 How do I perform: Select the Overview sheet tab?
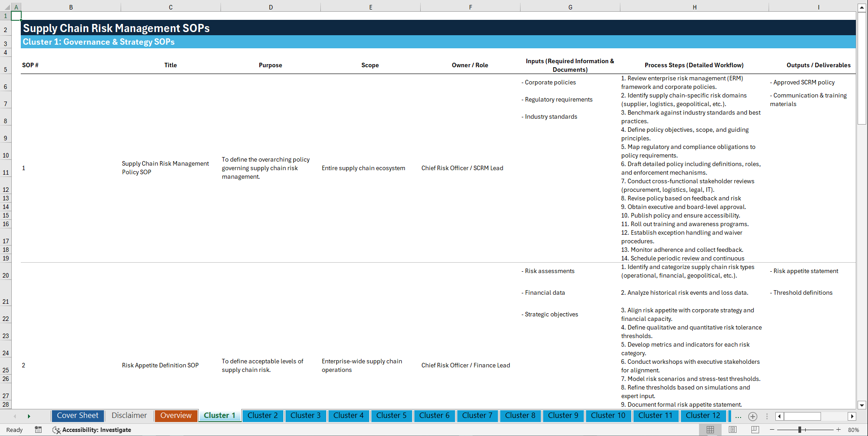176,415
